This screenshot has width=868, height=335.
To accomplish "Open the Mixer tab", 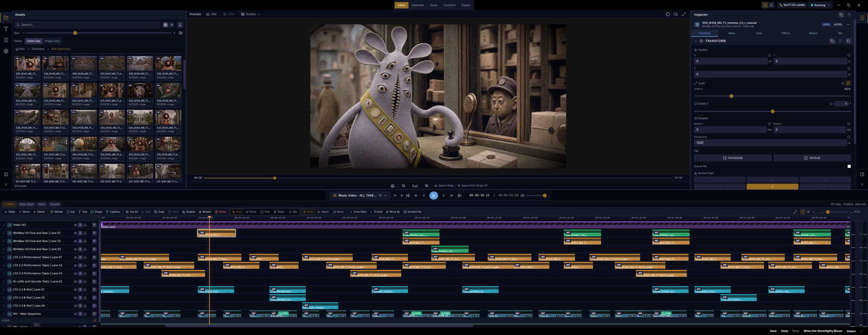I will point(42,204).
